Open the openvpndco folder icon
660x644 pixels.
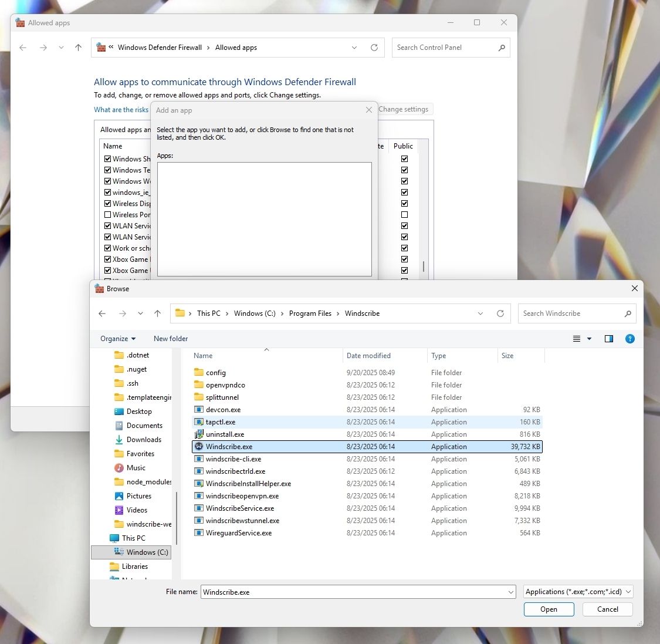pyautogui.click(x=200, y=385)
